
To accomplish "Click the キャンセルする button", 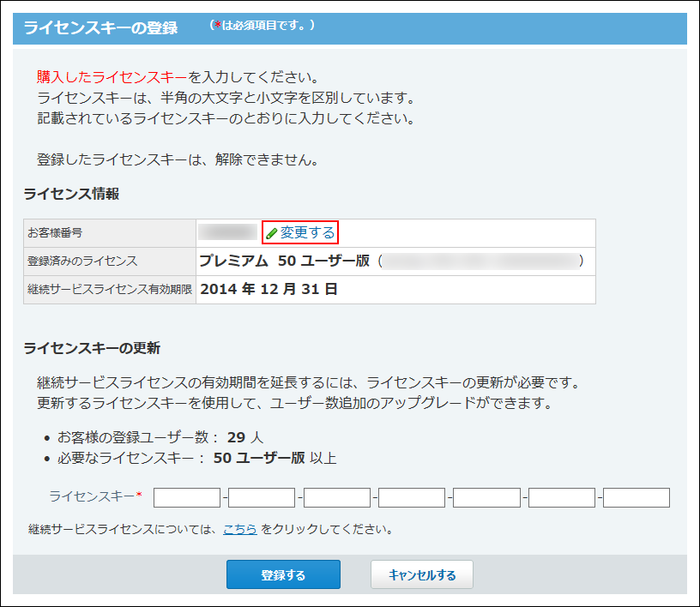I will click(x=422, y=574).
